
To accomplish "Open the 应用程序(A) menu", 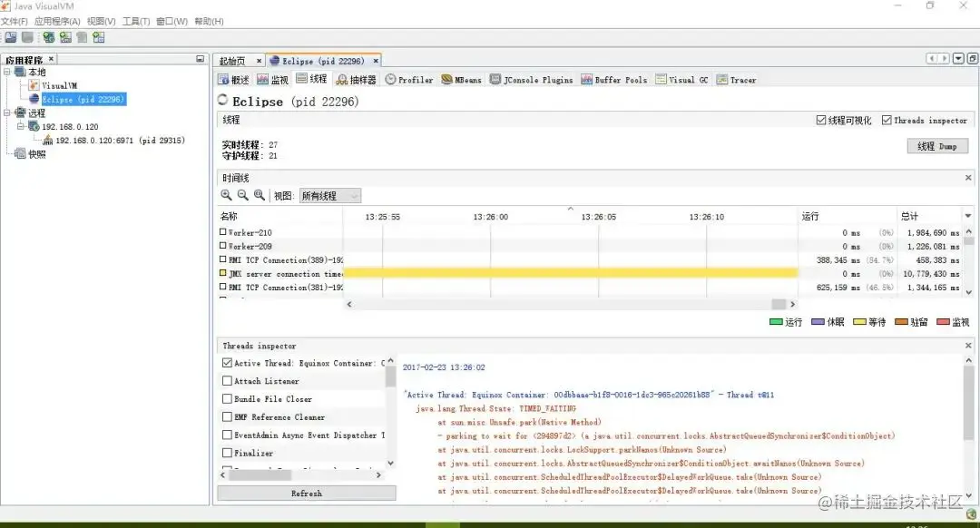I will pos(57,21).
